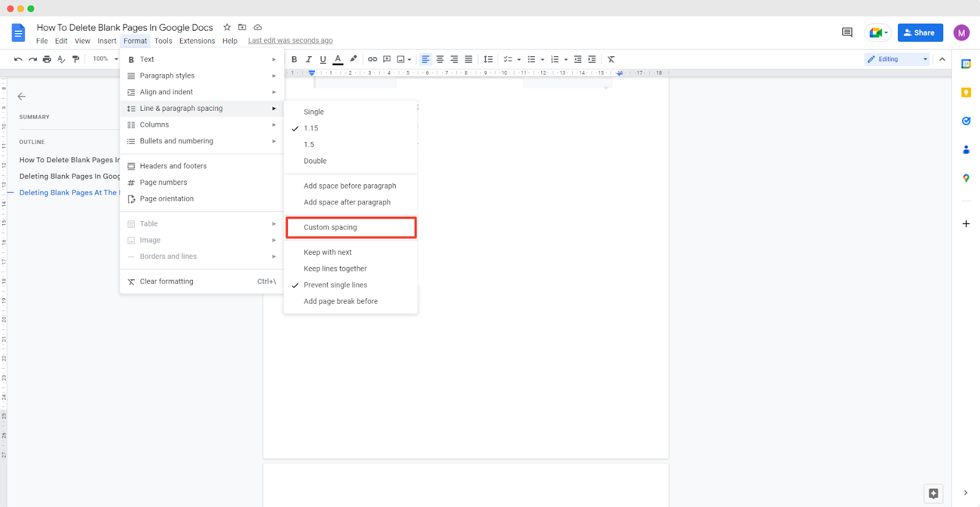Screen dimensions: 980x507
Task: Expand the Align and indent submenu
Action: coord(202,92)
